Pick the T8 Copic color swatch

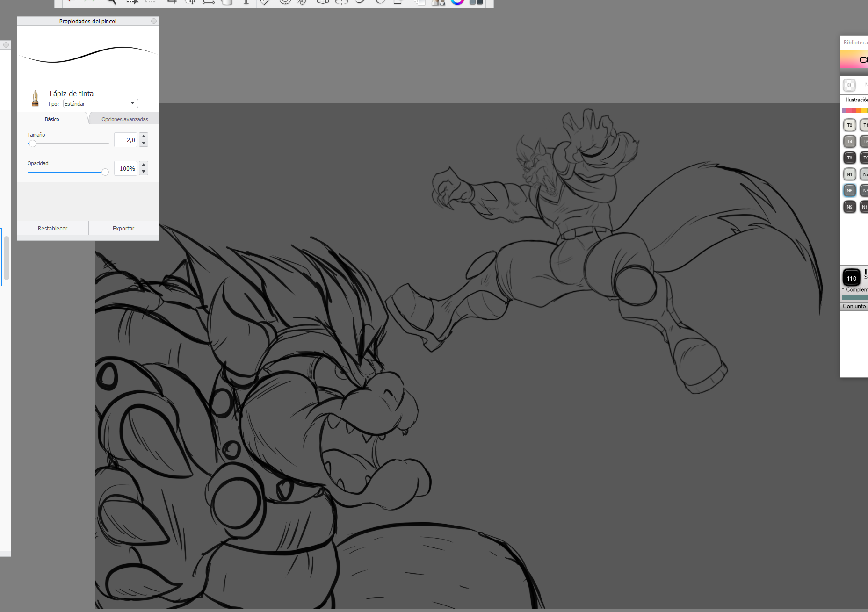849,158
